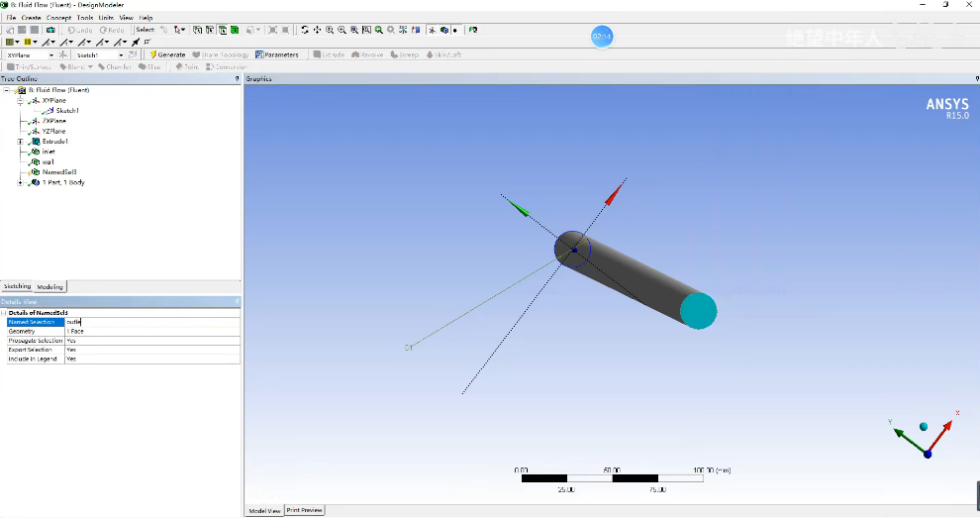Switch to the Print Preview tab
This screenshot has height=518, width=980.
[x=304, y=510]
